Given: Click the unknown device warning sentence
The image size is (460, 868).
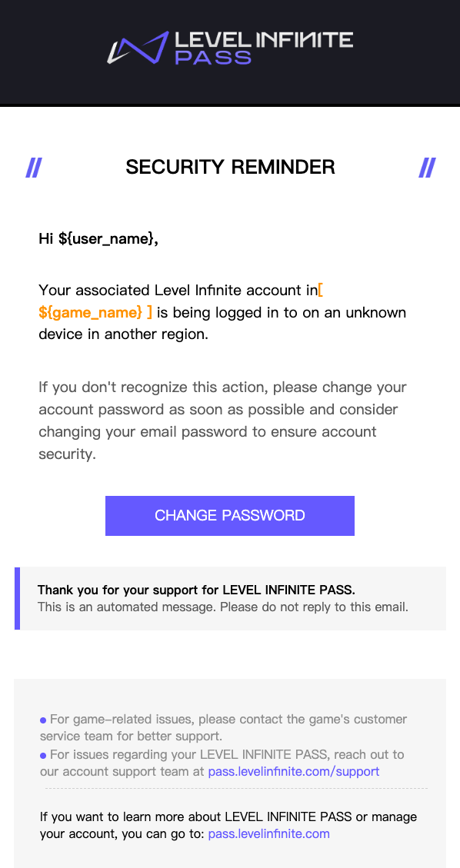Looking at the screenshot, I should 222,312.
